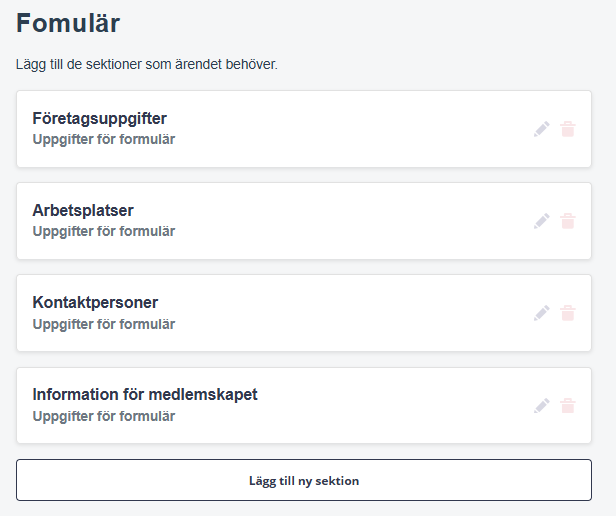Click the Fomulär page heading
Image resolution: width=616 pixels, height=516 pixels.
coord(68,23)
